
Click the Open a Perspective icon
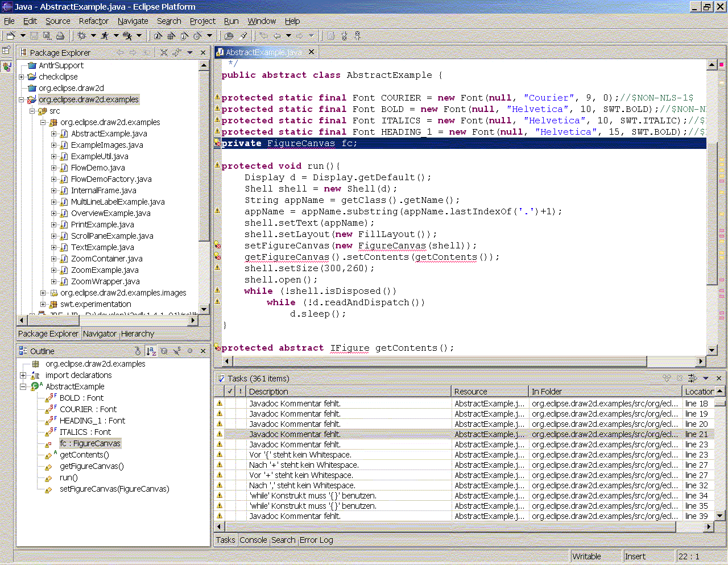click(x=6, y=50)
